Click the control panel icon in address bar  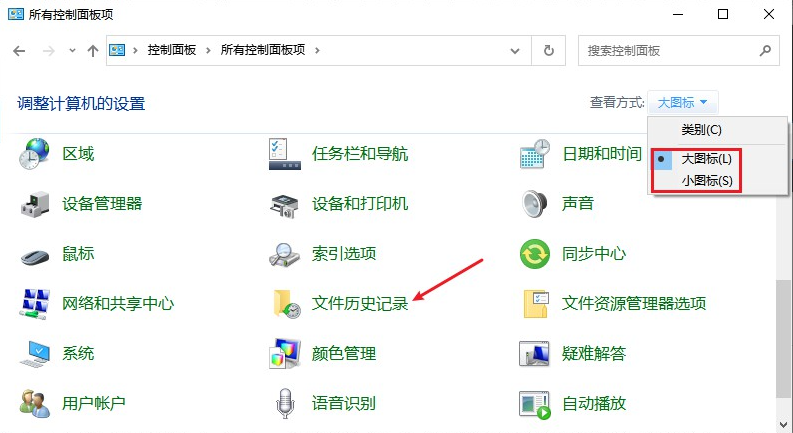tap(117, 50)
